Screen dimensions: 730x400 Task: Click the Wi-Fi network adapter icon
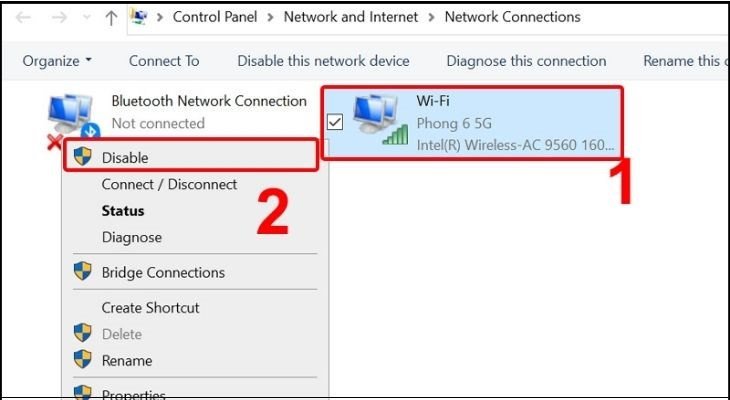coord(378,122)
